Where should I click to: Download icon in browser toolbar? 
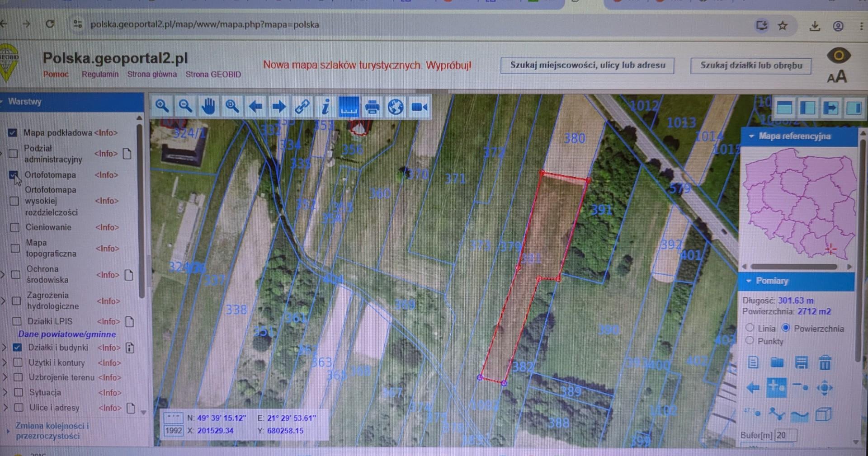point(815,26)
